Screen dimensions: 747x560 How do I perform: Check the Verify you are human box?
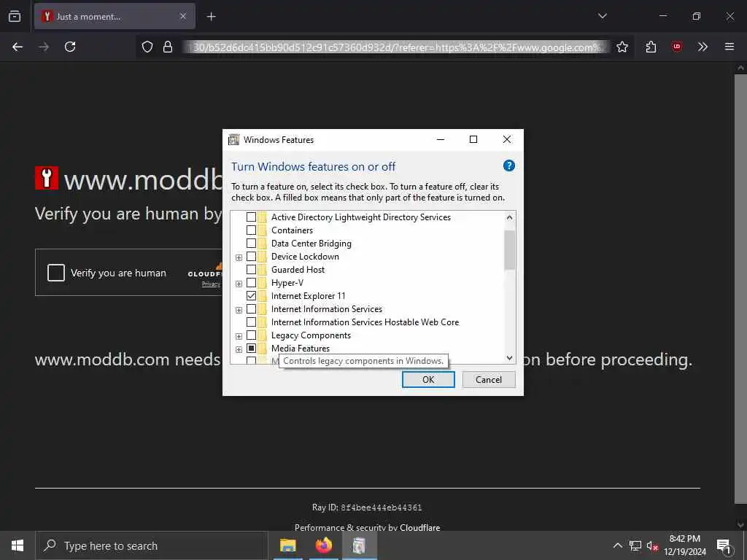pyautogui.click(x=56, y=273)
